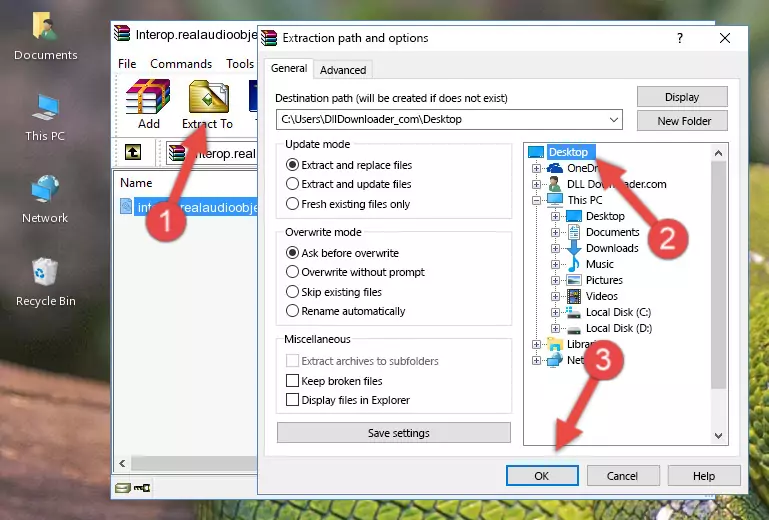This screenshot has width=769, height=520.
Task: Open the File menu in WinRAR
Action: tap(127, 64)
